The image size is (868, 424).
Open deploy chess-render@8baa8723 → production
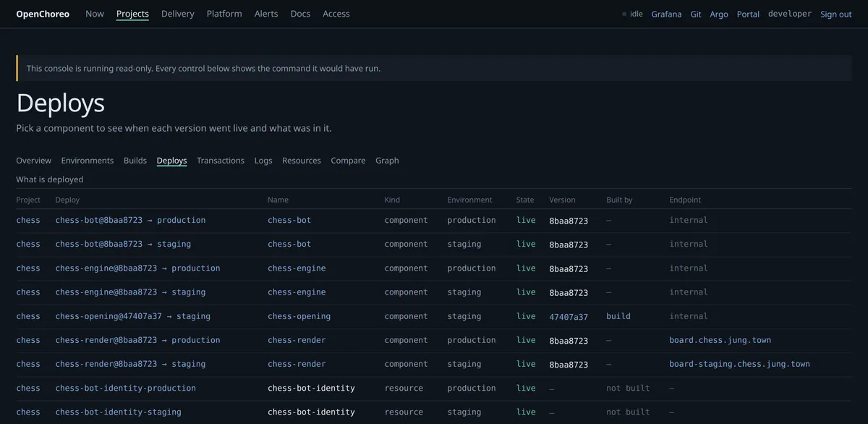(x=137, y=340)
